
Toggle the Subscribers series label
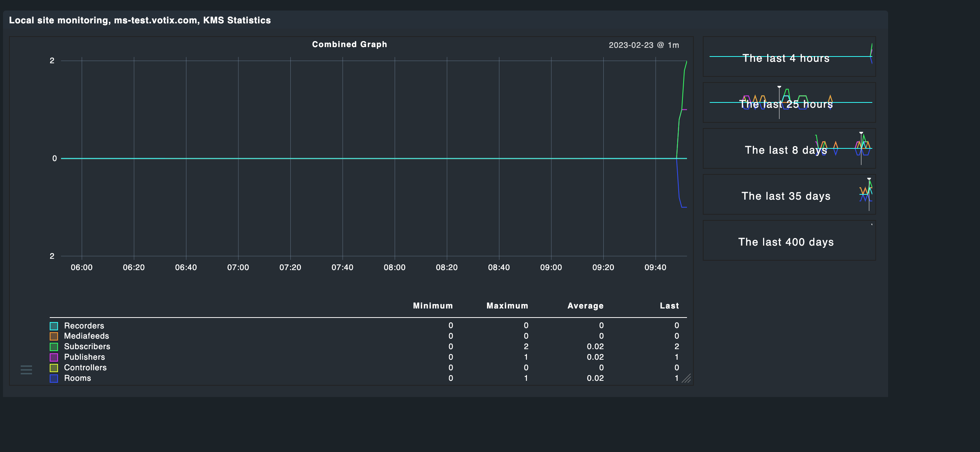click(x=87, y=347)
